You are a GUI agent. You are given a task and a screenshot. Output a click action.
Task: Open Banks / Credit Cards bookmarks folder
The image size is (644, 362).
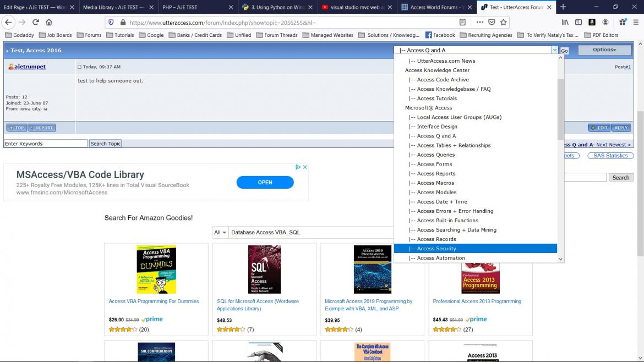195,35
